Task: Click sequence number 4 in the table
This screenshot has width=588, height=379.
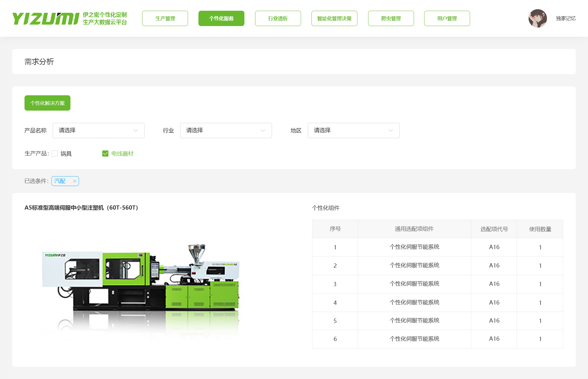Action: click(335, 303)
